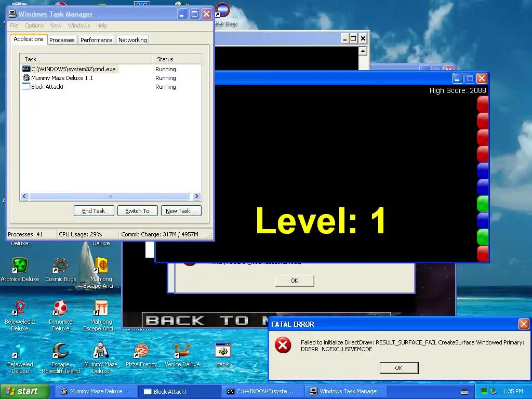Switch to the Processes tab
Viewport: 532px width, 399px height.
coord(62,39)
